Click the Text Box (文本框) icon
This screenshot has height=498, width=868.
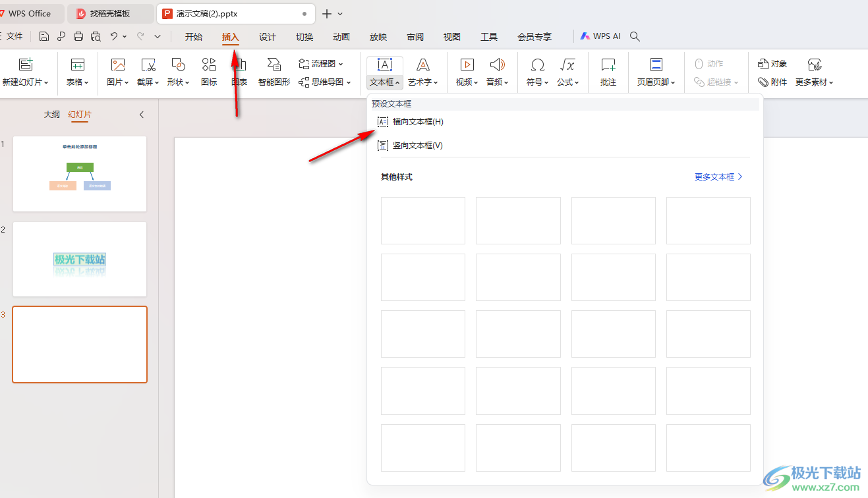click(385, 65)
